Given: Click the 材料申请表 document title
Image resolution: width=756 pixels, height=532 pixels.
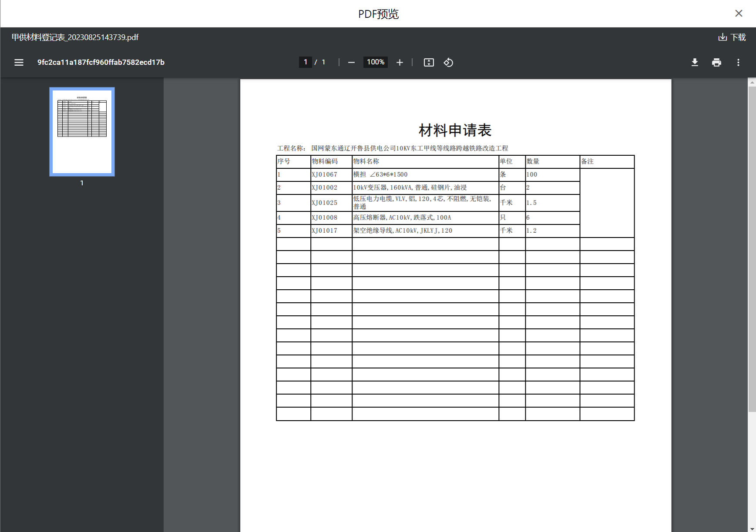Looking at the screenshot, I should (x=455, y=130).
